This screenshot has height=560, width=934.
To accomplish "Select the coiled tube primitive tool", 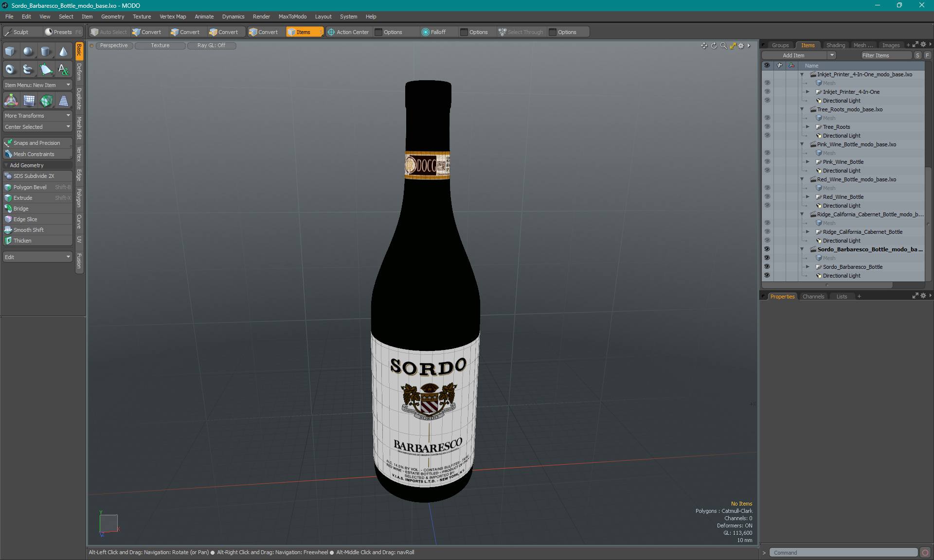I will pos(28,70).
